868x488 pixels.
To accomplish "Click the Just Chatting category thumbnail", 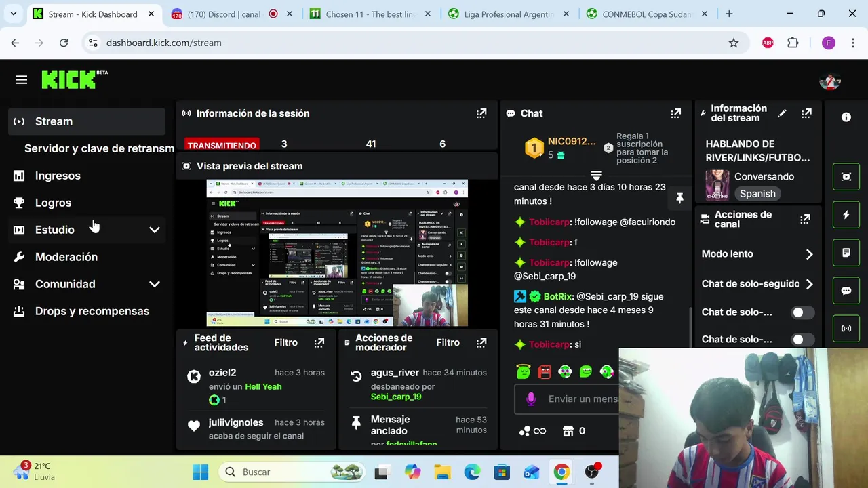I will pyautogui.click(x=717, y=185).
